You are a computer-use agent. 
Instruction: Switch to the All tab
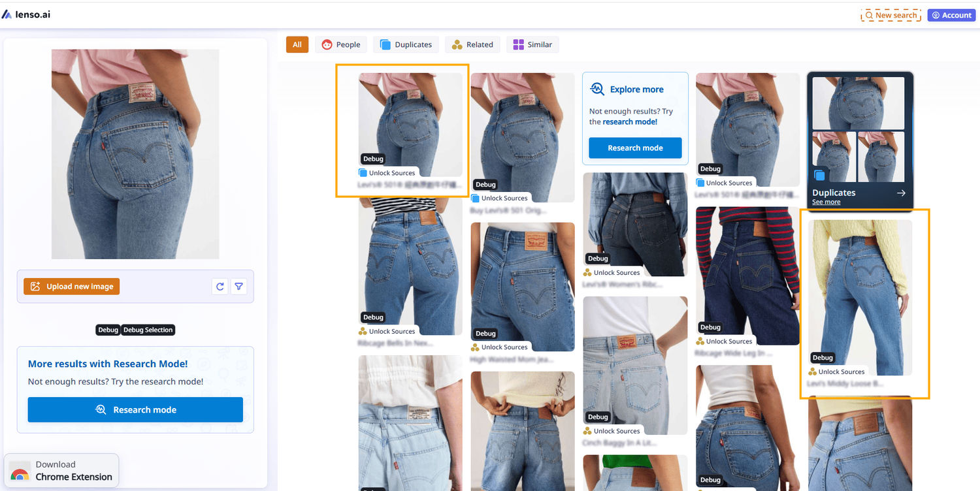[297, 44]
